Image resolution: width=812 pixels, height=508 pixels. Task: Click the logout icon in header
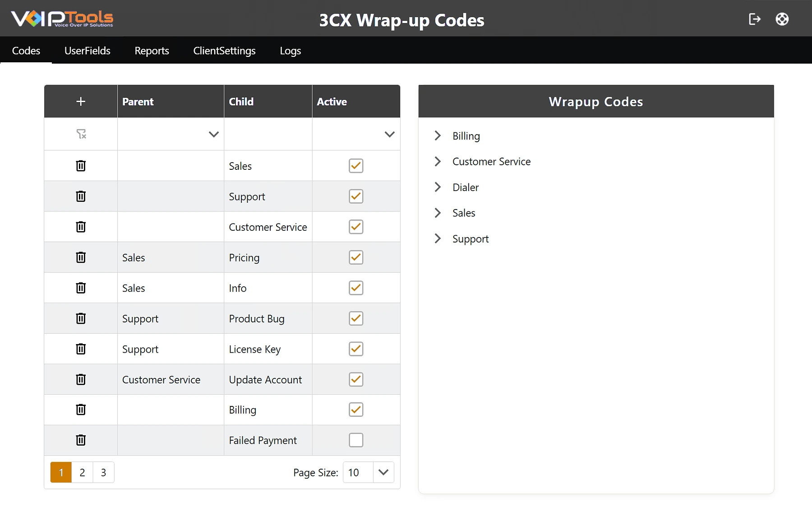(x=755, y=19)
